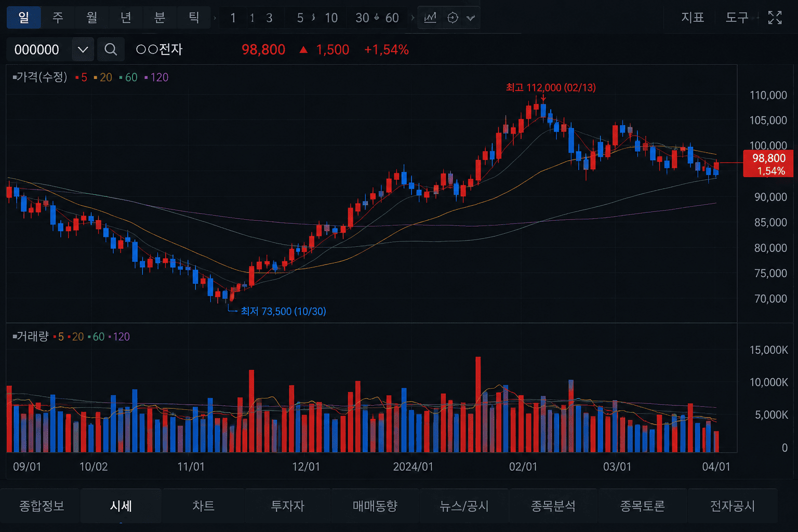The width and height of the screenshot is (798, 532).
Task: Enter fullscreen with the expand icon
Action: tap(775, 18)
